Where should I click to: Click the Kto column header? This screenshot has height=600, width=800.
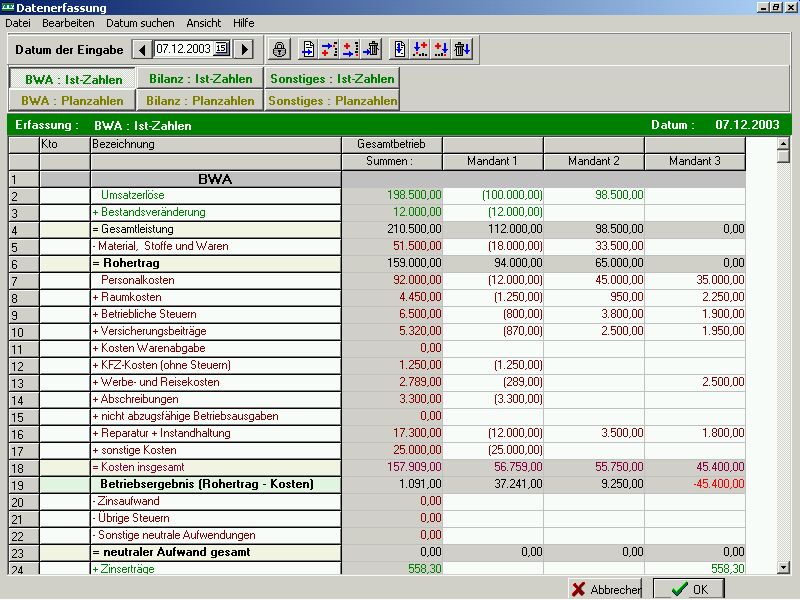click(65, 144)
